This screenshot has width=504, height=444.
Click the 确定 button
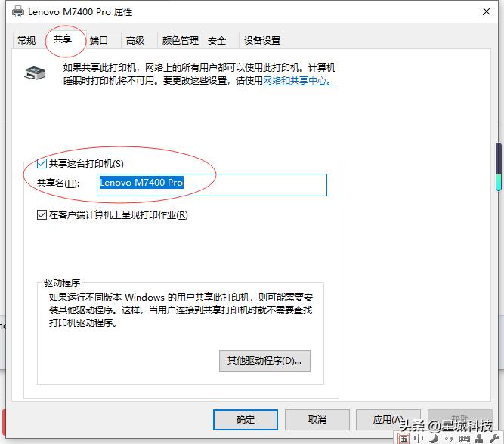coord(246,420)
